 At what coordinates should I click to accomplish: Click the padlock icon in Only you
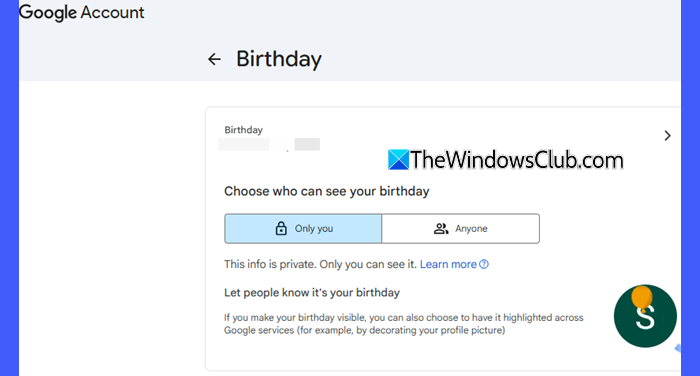(x=281, y=228)
